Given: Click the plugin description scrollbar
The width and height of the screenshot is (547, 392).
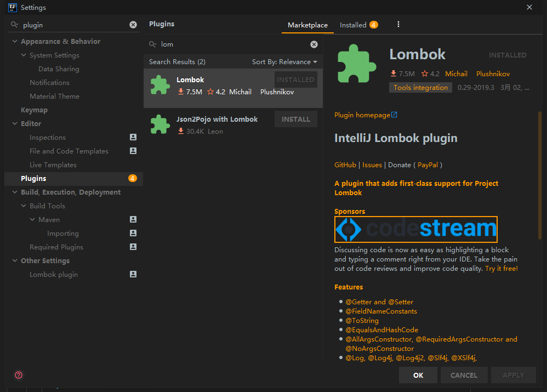Looking at the screenshot, I should tap(540, 175).
